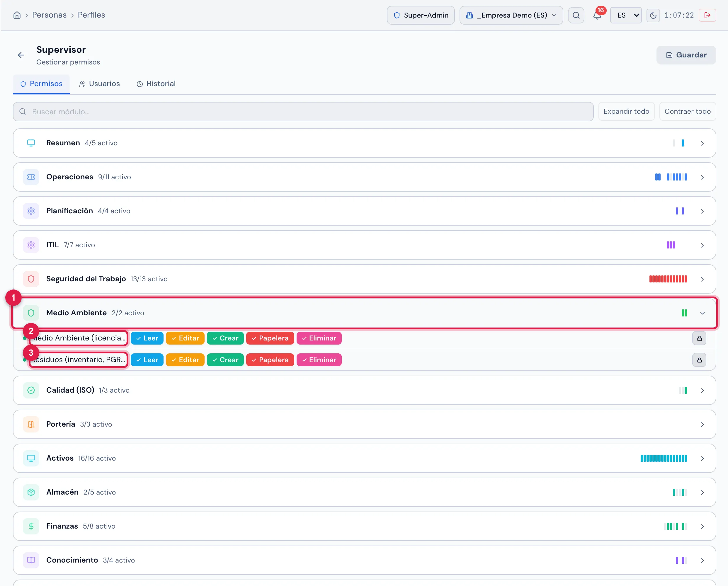Switch to the Usuarios tab
The width and height of the screenshot is (728, 586).
click(x=100, y=84)
